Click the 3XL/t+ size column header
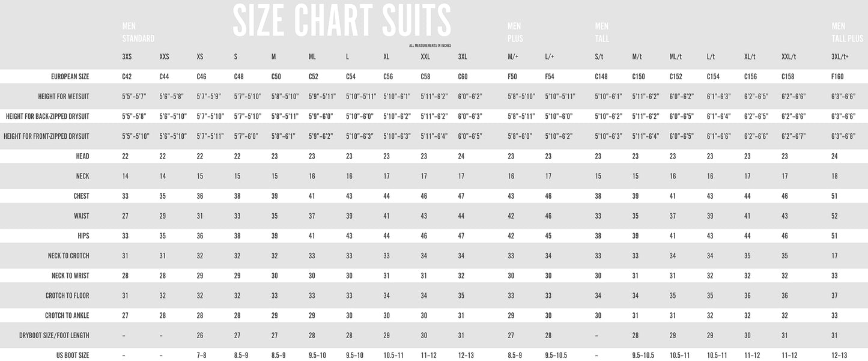Screen dimensions: 868x361 point(840,57)
